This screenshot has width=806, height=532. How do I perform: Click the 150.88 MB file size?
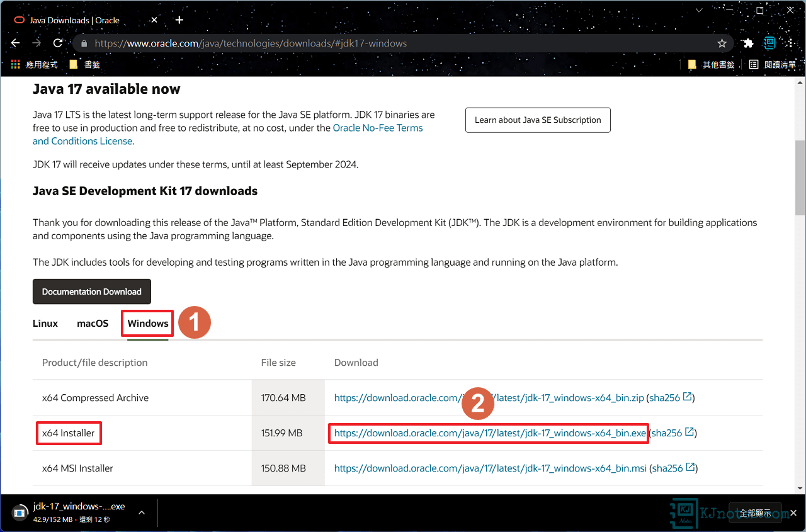click(283, 468)
